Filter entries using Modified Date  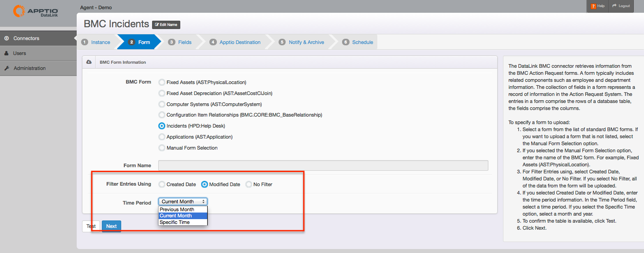pyautogui.click(x=205, y=184)
